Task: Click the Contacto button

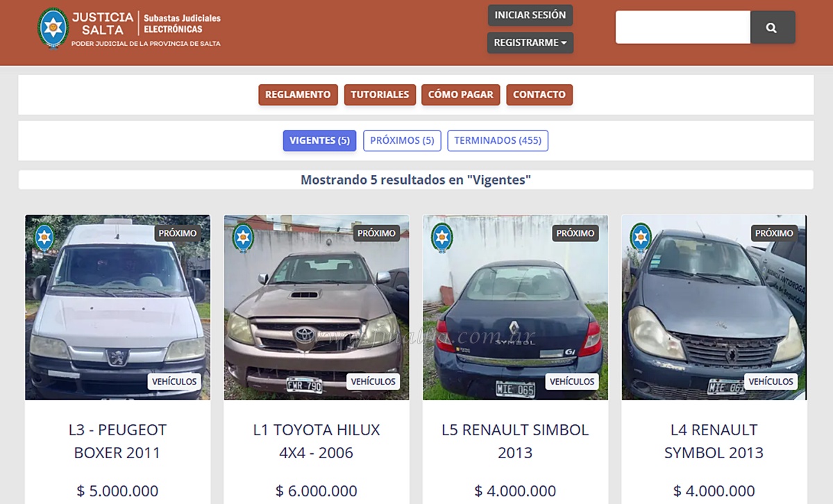Action: point(539,94)
